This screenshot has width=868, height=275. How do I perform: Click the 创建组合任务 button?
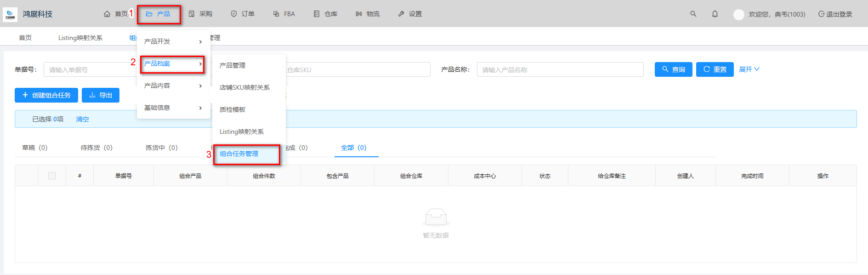46,95
